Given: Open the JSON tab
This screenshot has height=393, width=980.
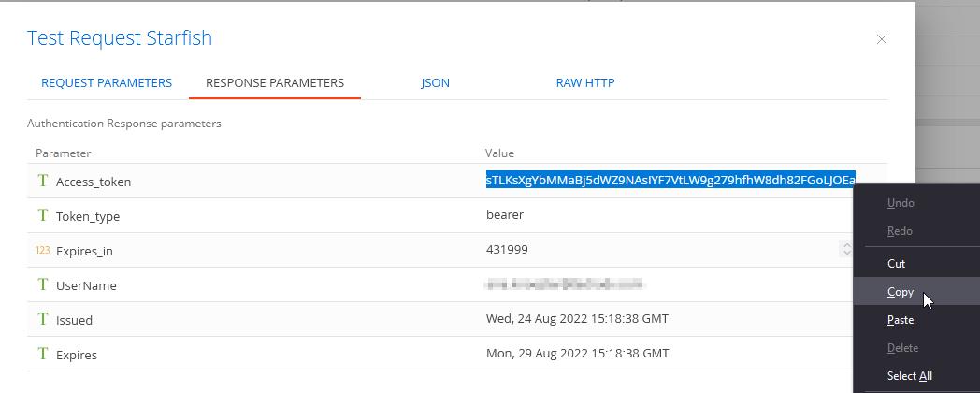Looking at the screenshot, I should [x=435, y=82].
